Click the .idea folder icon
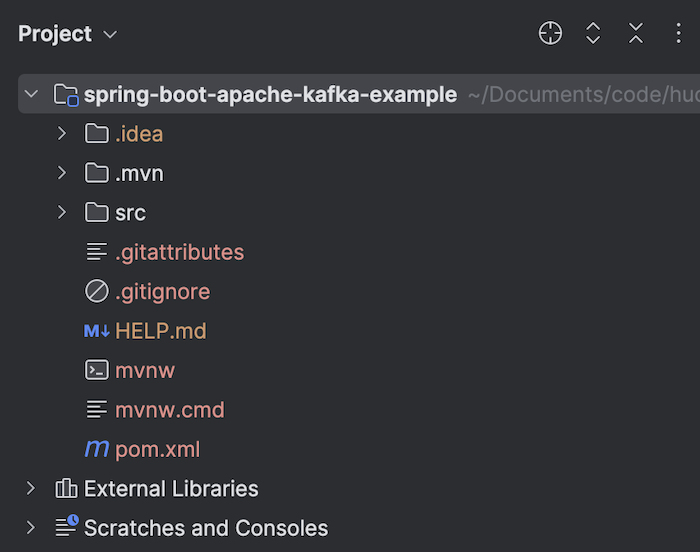This screenshot has width=700, height=552. click(96, 134)
